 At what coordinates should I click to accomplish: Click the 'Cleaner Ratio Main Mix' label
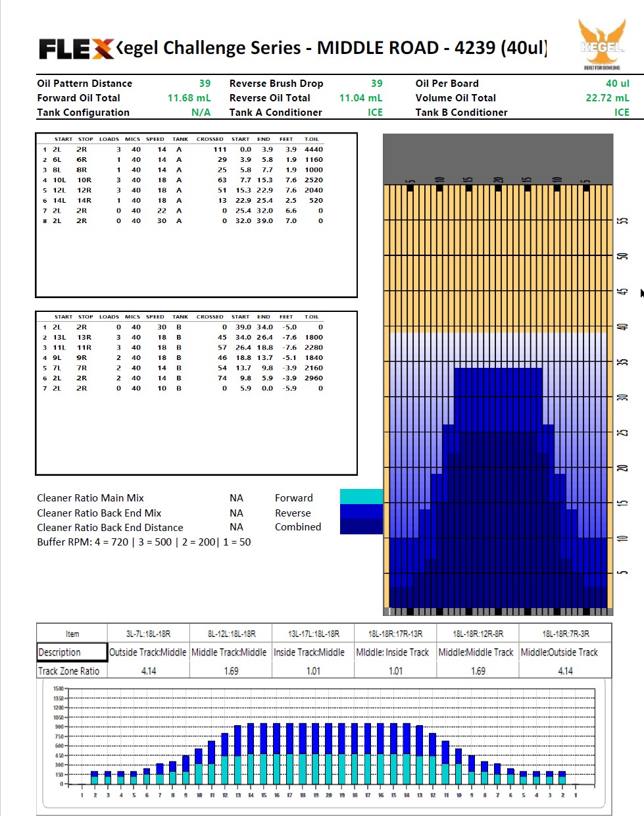[90, 498]
